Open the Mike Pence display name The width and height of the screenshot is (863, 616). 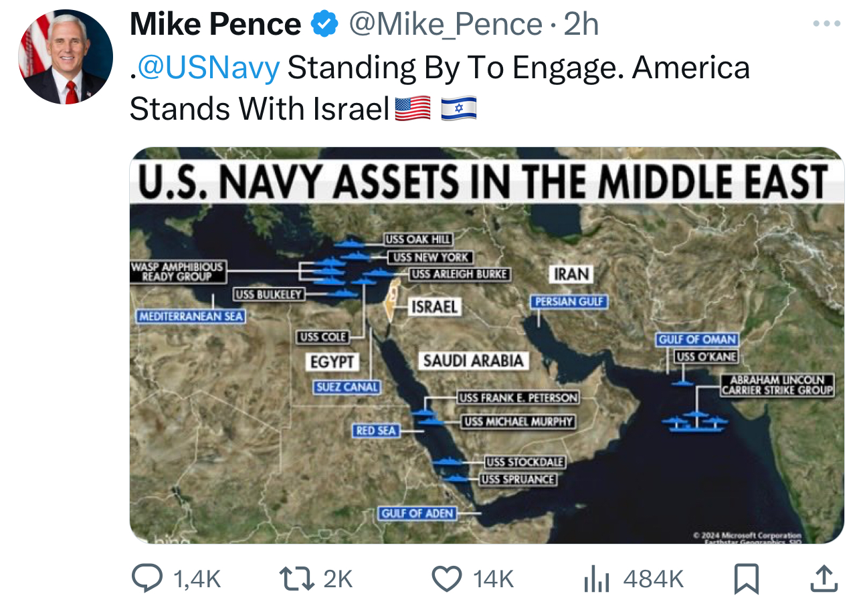click(215, 25)
